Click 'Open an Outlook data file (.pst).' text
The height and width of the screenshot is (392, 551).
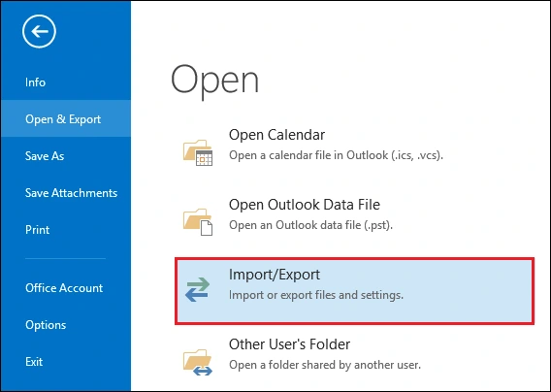pyautogui.click(x=310, y=225)
